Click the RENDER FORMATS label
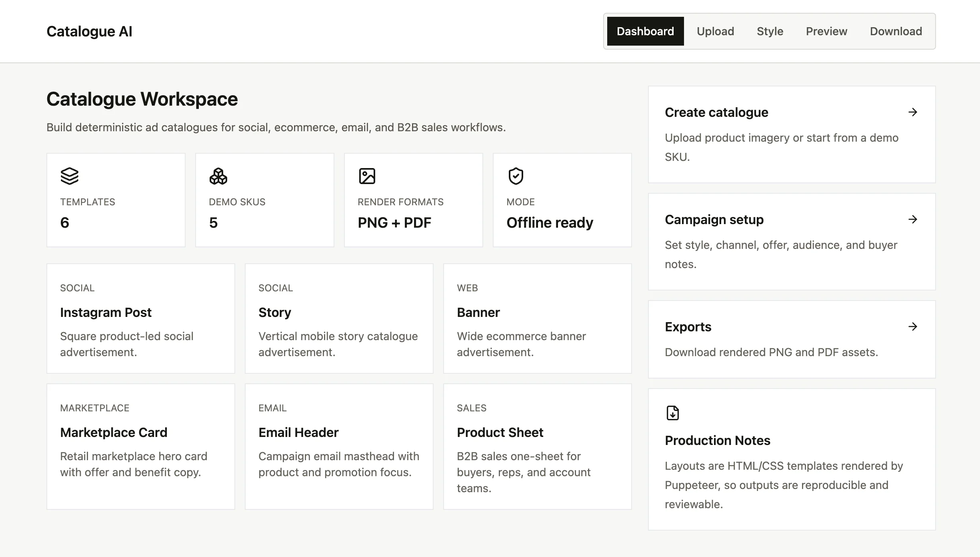 pyautogui.click(x=400, y=202)
